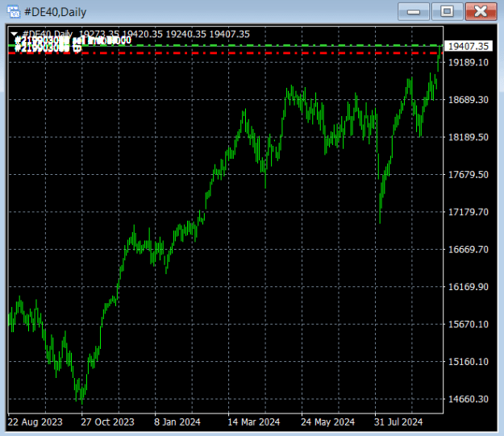Click the chart icon in the title bar

(x=13, y=12)
